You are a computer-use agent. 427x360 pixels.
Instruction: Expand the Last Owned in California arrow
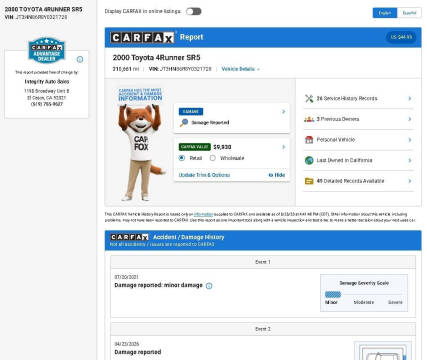click(x=410, y=160)
